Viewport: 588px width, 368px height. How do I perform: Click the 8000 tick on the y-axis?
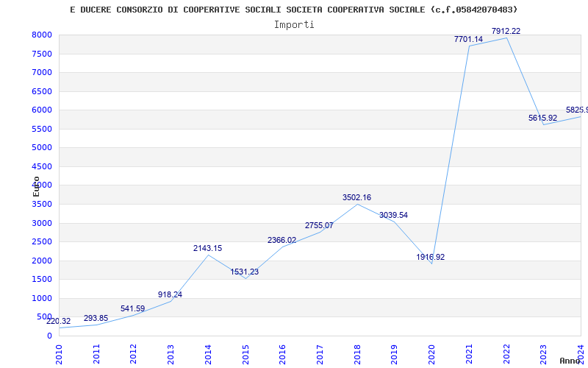(41, 35)
